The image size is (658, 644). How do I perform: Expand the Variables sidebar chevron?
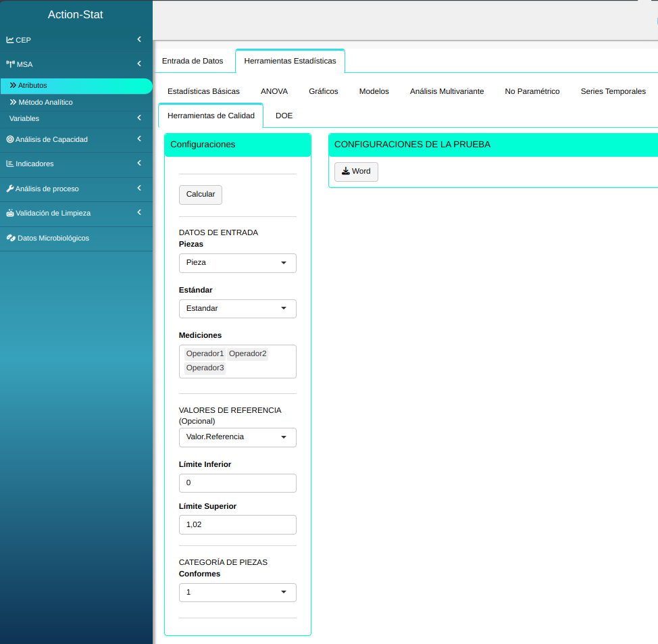tap(138, 118)
